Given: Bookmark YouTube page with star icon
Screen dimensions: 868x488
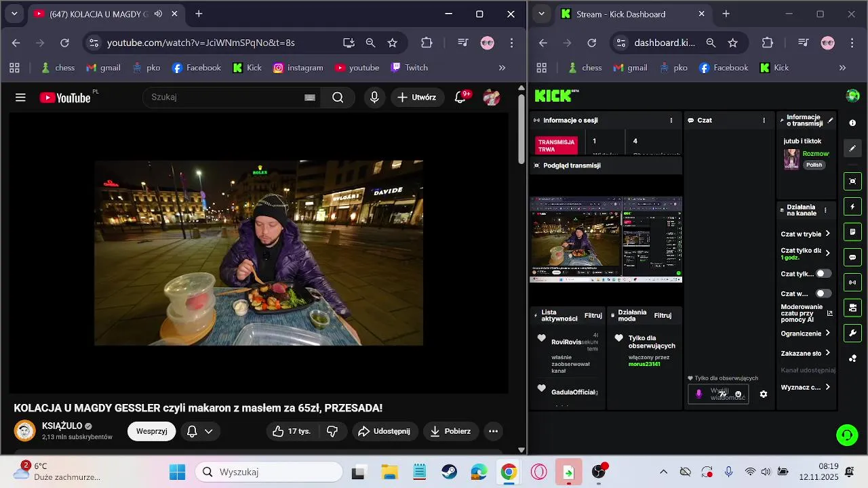Looking at the screenshot, I should (x=392, y=43).
